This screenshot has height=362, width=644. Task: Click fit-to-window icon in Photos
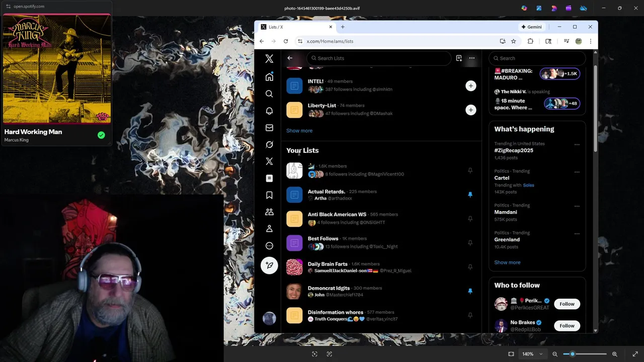(x=511, y=354)
